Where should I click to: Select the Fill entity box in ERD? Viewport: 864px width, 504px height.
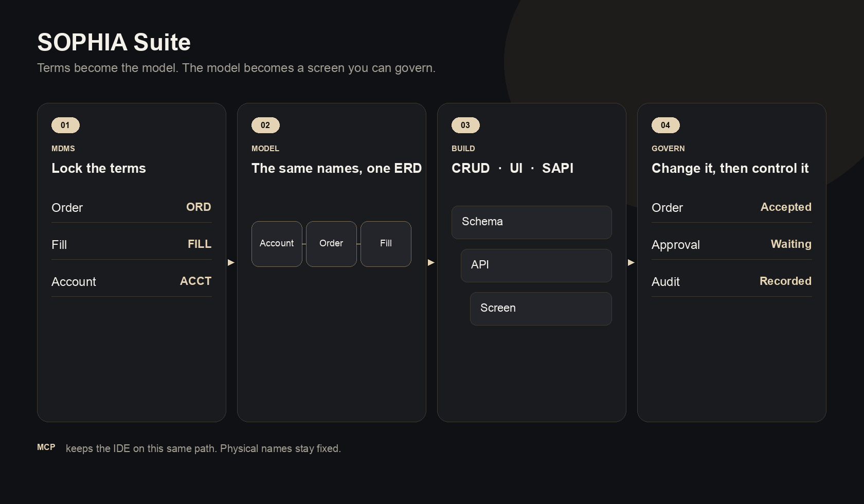386,244
